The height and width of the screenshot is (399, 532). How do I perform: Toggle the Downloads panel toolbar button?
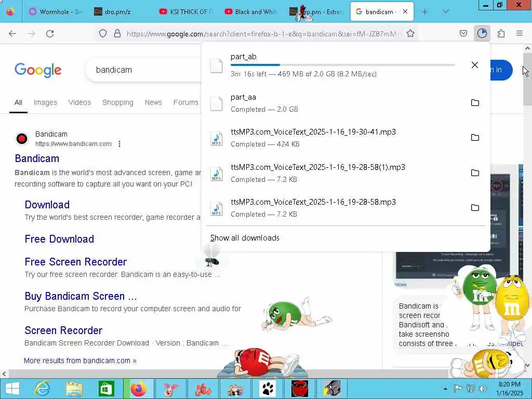(x=482, y=33)
